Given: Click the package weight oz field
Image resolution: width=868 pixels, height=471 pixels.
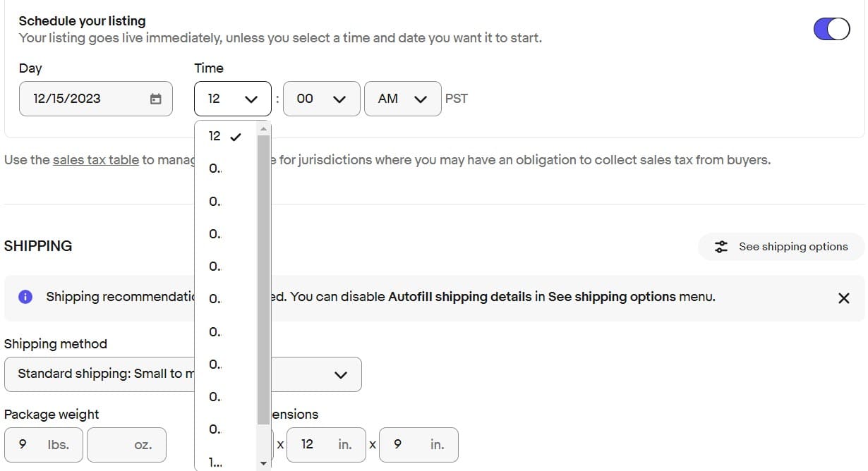Looking at the screenshot, I should coord(126,445).
